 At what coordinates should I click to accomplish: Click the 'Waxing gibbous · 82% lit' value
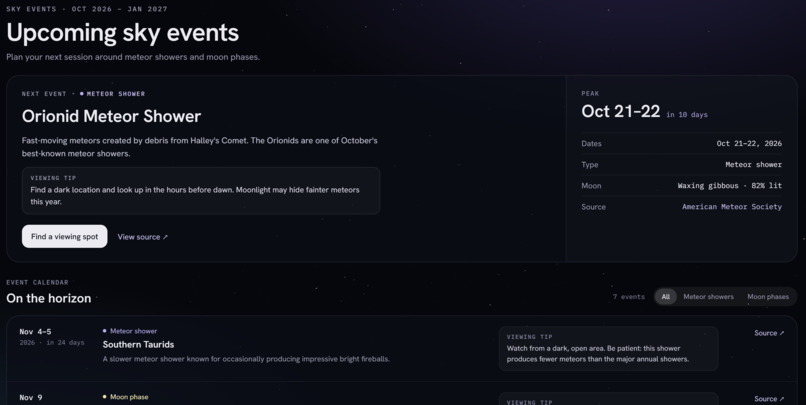(x=729, y=186)
